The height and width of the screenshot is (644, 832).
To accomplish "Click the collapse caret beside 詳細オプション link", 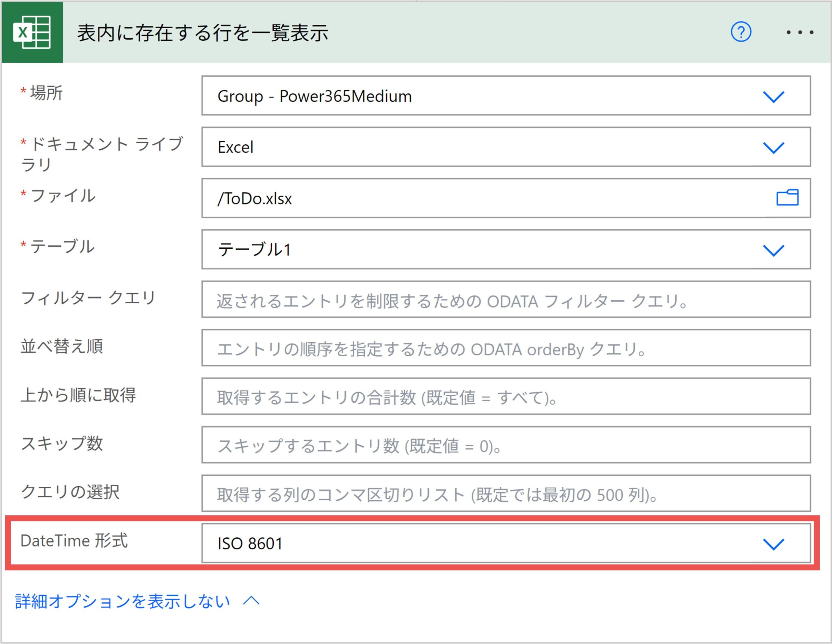I will pos(252,601).
